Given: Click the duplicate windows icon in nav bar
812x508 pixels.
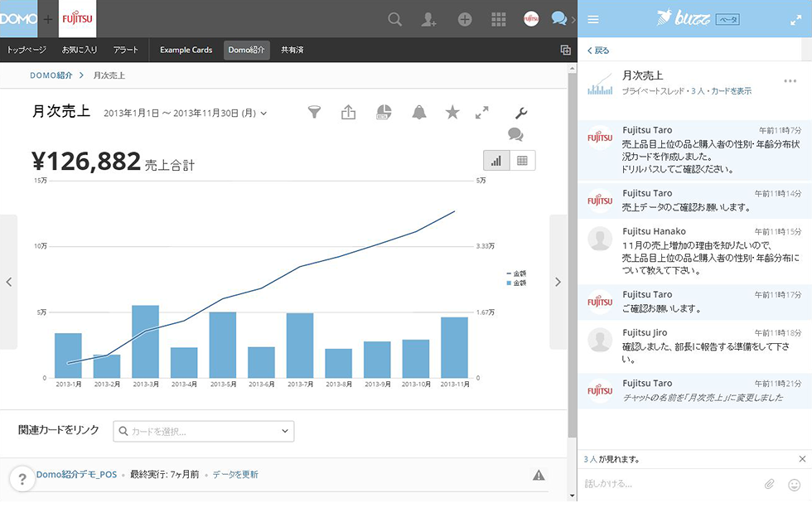Looking at the screenshot, I should 565,50.
